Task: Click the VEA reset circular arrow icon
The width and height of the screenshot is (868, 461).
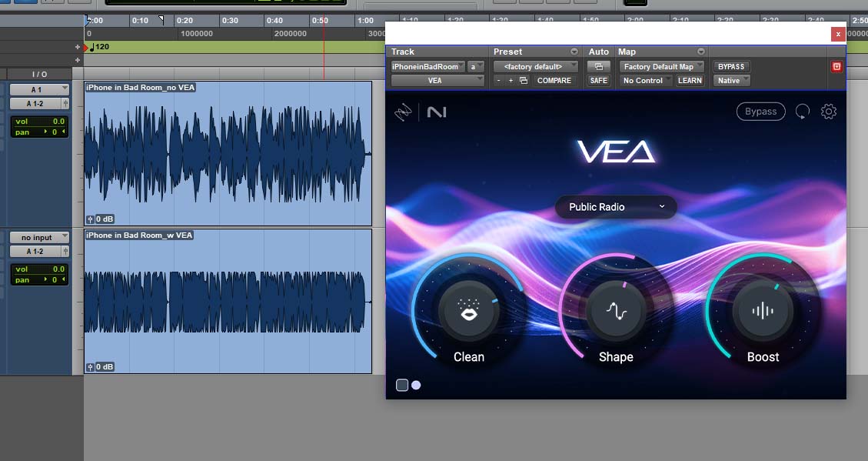Action: pyautogui.click(x=802, y=112)
